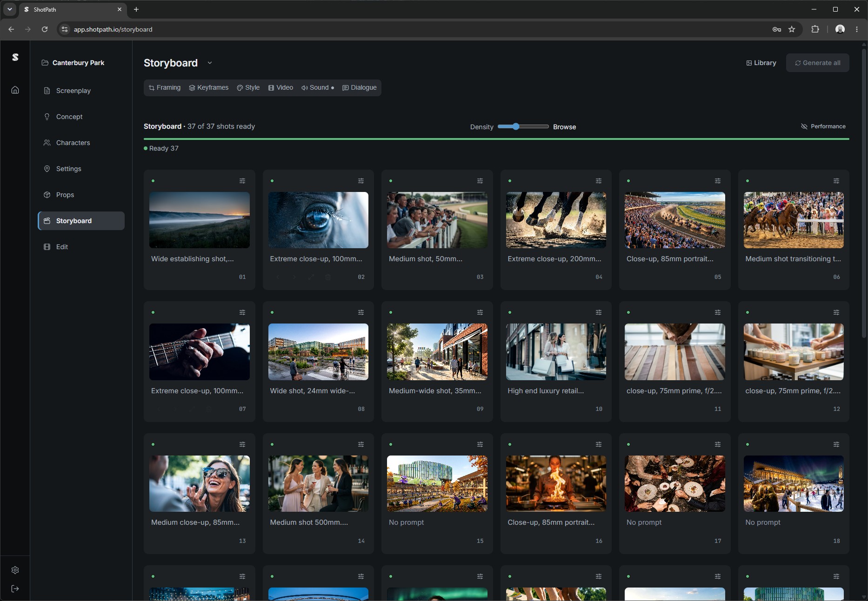The width and height of the screenshot is (868, 601).
Task: Switch to the Framing tab
Action: point(165,87)
